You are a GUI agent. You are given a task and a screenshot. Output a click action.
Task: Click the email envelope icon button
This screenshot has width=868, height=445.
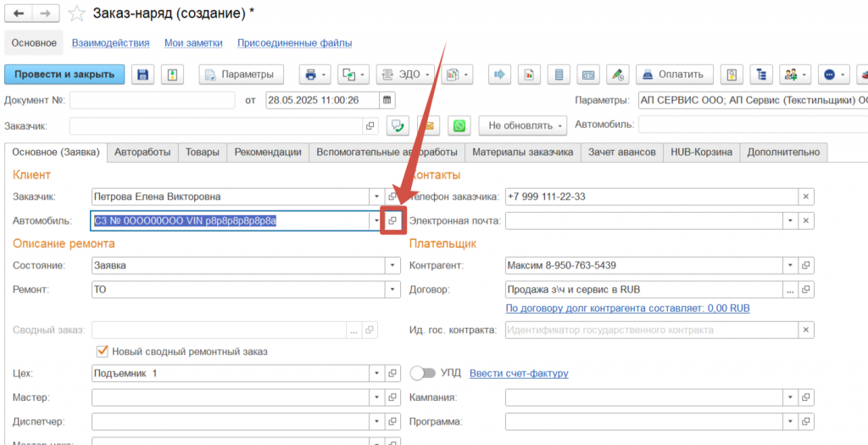coord(428,125)
